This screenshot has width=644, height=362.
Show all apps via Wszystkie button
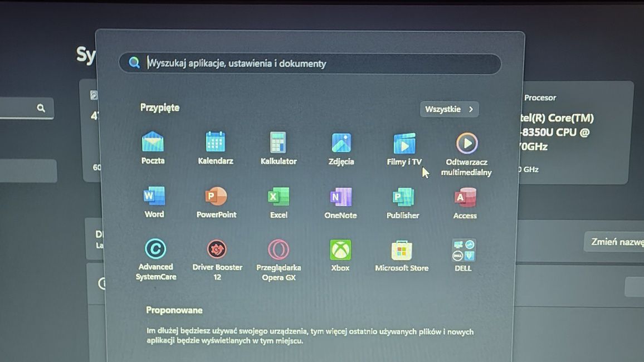[x=450, y=109]
